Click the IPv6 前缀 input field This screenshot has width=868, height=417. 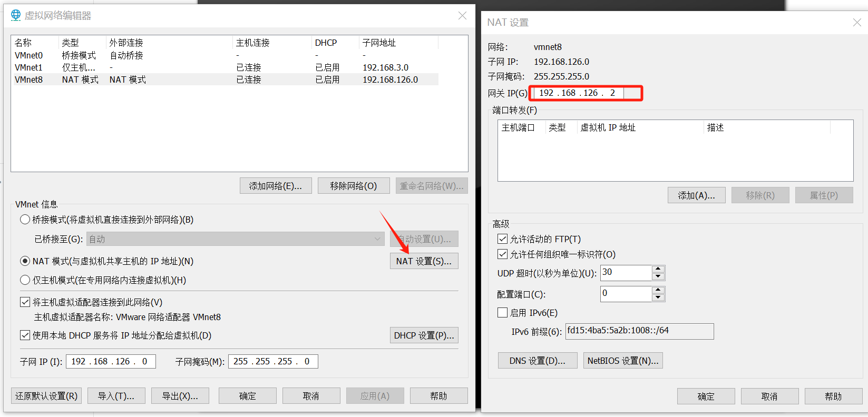pos(640,331)
